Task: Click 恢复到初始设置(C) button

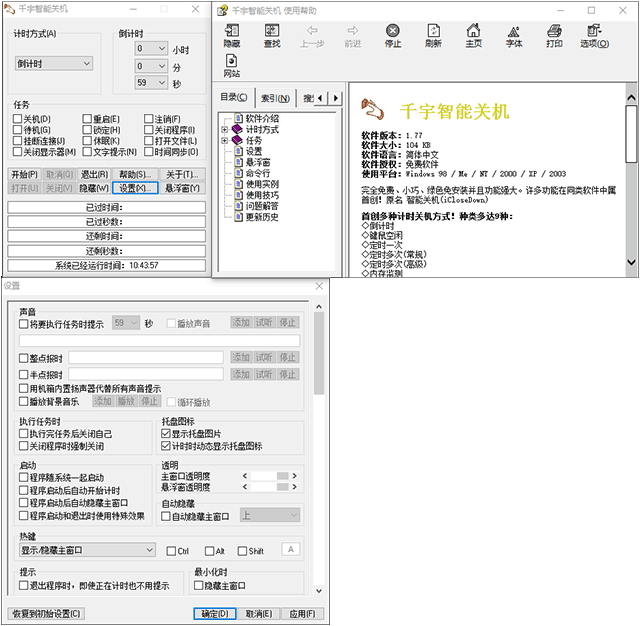Action: (46, 613)
